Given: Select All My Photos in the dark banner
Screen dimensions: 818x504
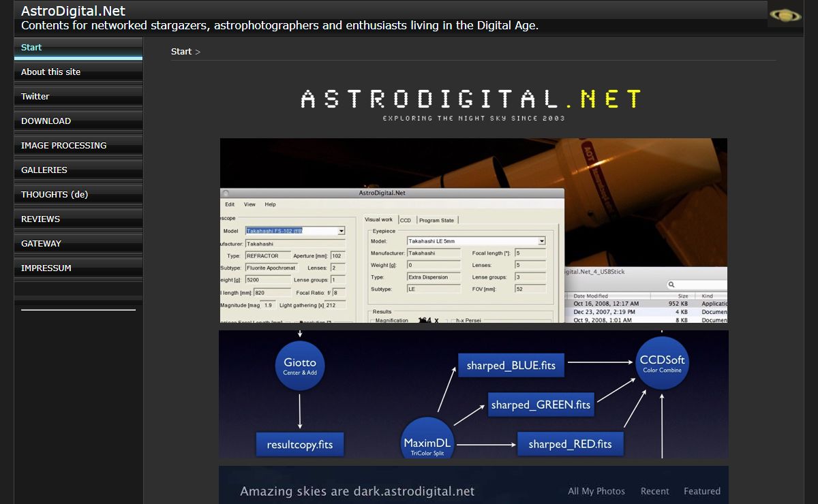Looking at the screenshot, I should click(596, 491).
